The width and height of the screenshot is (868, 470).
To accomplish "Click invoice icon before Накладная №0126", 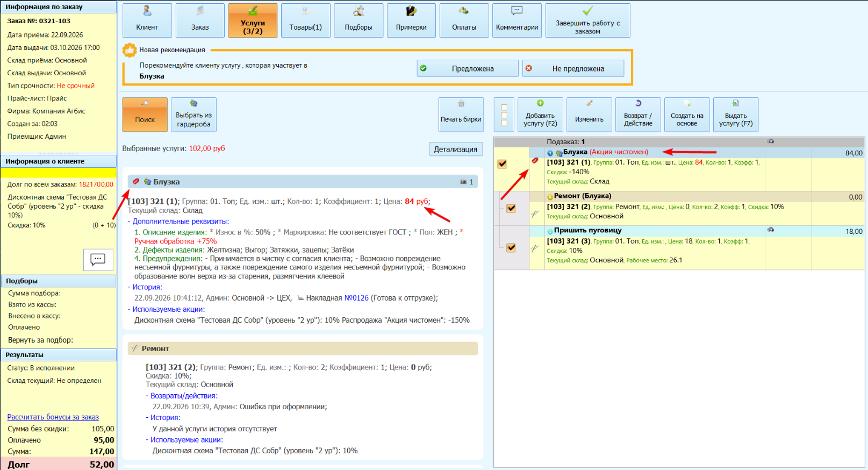I will (300, 298).
